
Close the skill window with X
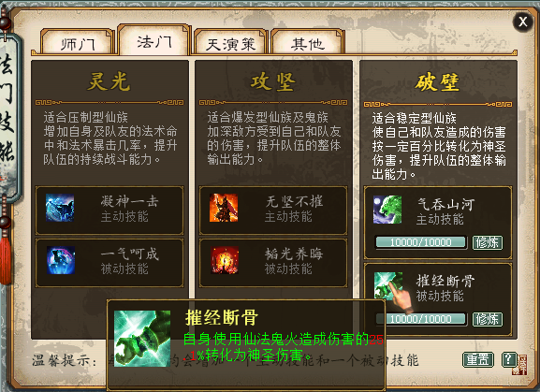[x=523, y=22]
